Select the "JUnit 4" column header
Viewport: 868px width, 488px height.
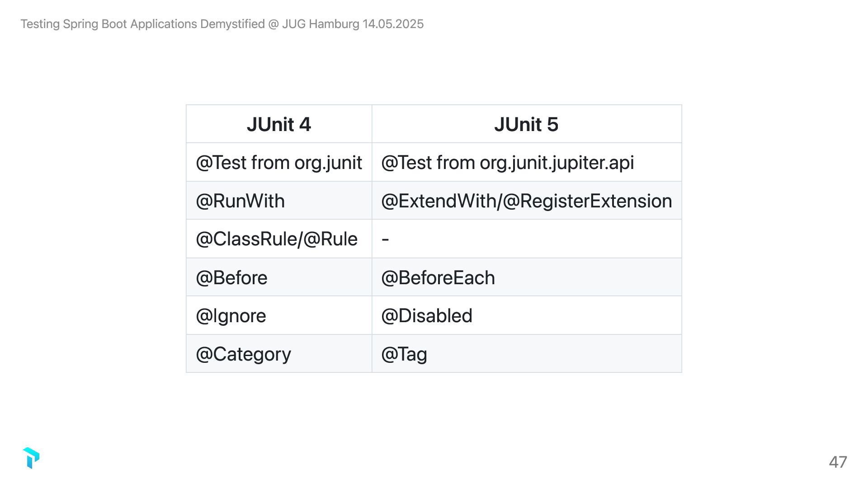pos(278,124)
